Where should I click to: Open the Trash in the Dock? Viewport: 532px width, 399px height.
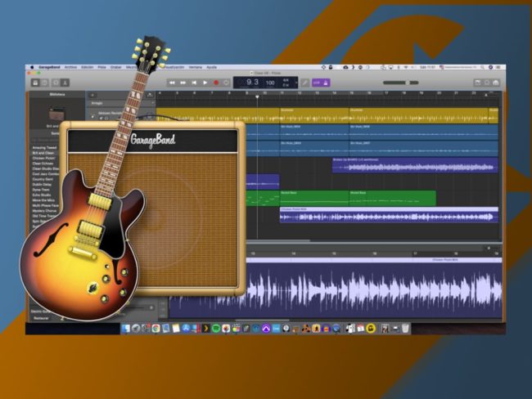coord(405,328)
